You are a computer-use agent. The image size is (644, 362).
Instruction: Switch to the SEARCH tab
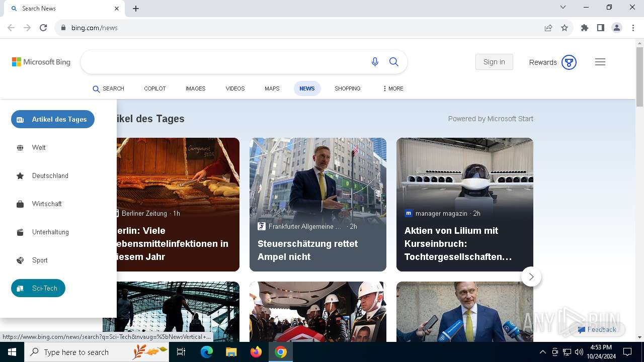click(108, 88)
